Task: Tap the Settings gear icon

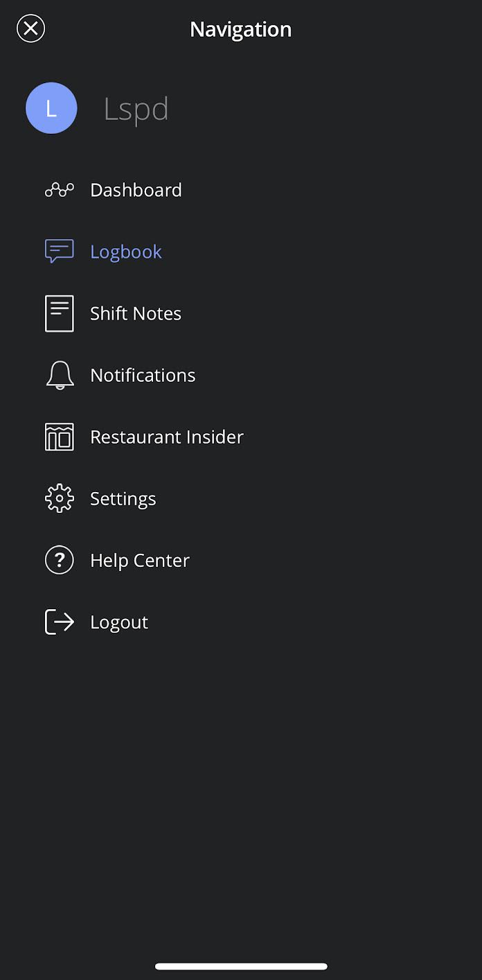Action: (x=60, y=498)
